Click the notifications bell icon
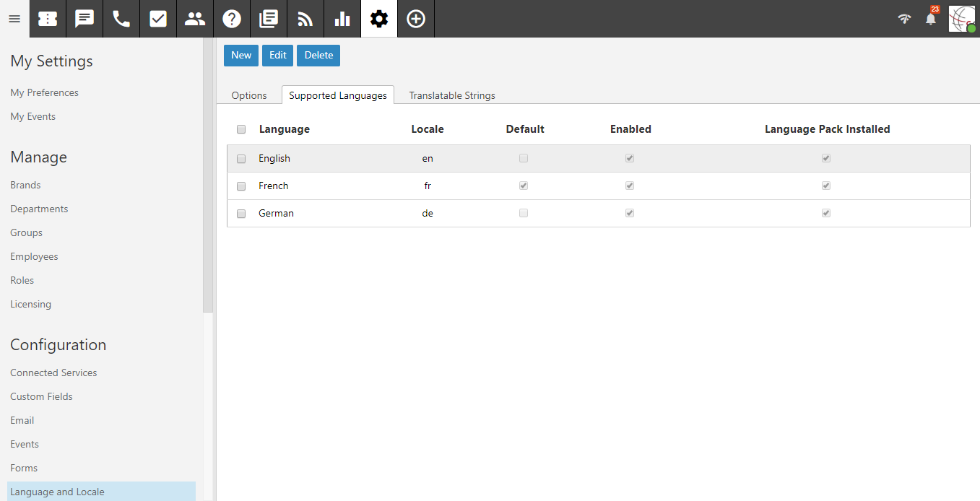This screenshot has width=980, height=501. [x=931, y=19]
